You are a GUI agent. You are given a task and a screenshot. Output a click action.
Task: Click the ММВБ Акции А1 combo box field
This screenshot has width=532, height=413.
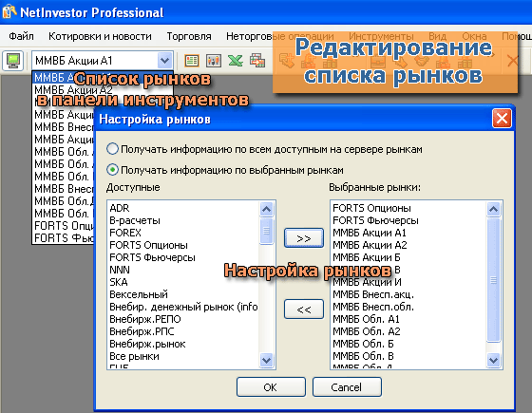(x=103, y=61)
